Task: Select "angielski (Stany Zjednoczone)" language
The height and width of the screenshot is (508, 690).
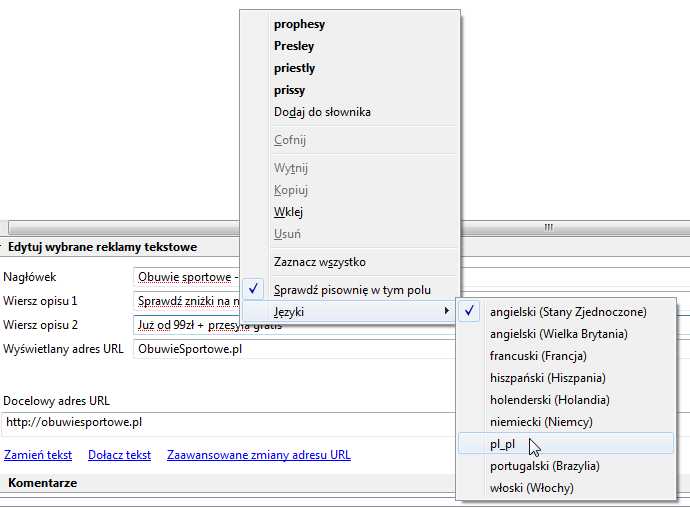Action: [567, 312]
